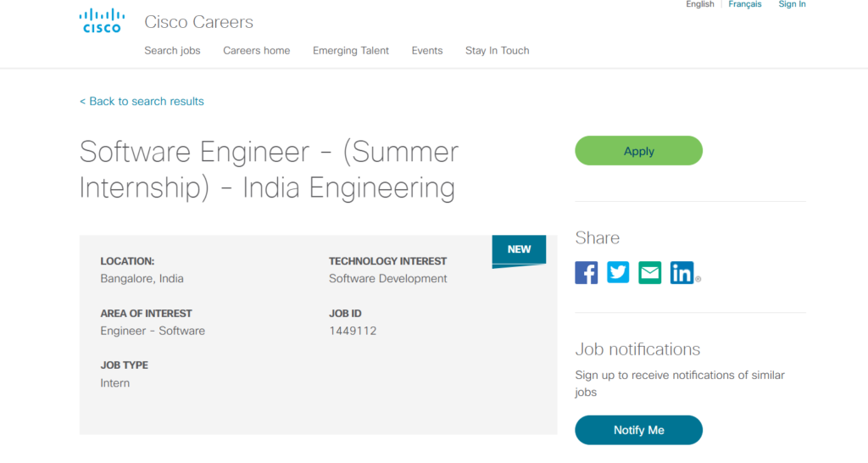Click job ID value 1449112
The image size is (868, 463).
coord(353,331)
